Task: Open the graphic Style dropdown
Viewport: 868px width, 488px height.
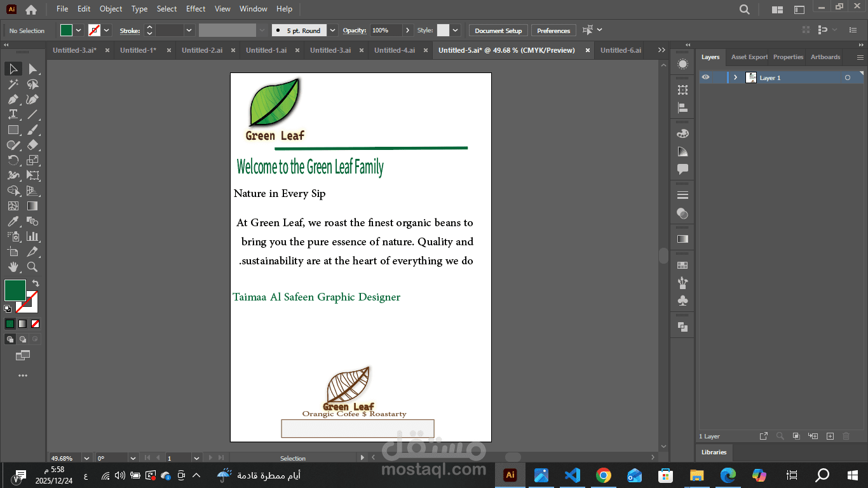Action: point(456,30)
